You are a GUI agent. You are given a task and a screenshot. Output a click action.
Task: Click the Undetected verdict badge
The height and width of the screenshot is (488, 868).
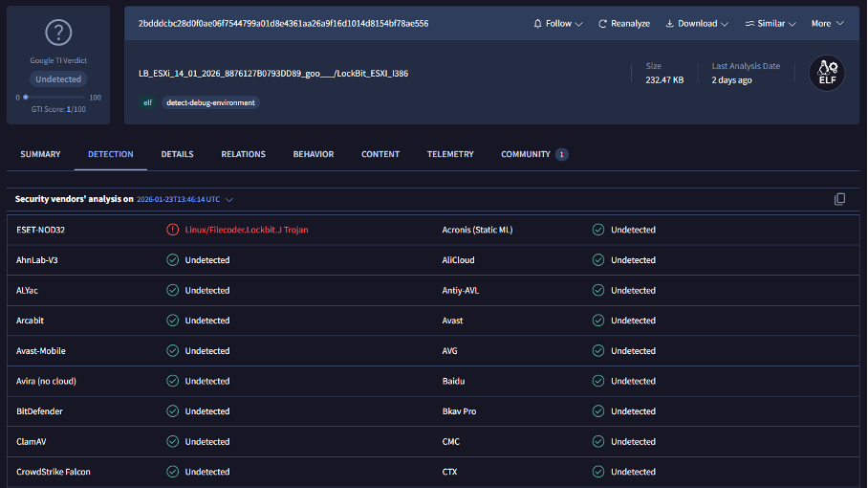[58, 79]
